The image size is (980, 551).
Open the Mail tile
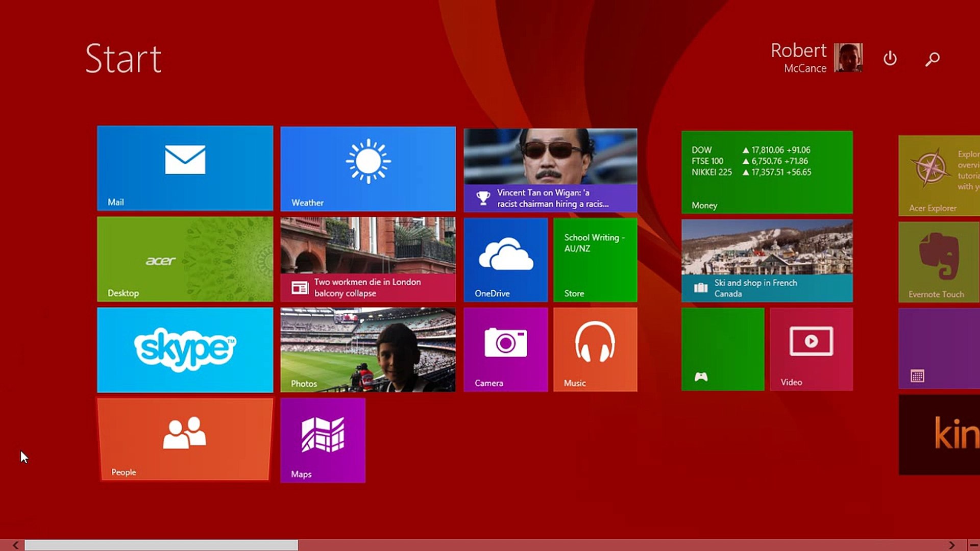click(x=185, y=168)
